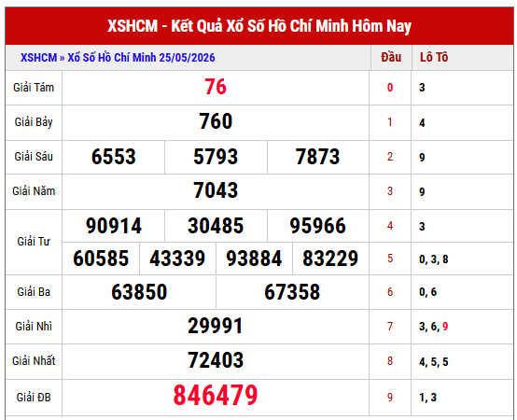Click Đầu digit 8
Viewport: 517px width, 420px height.
[390, 361]
